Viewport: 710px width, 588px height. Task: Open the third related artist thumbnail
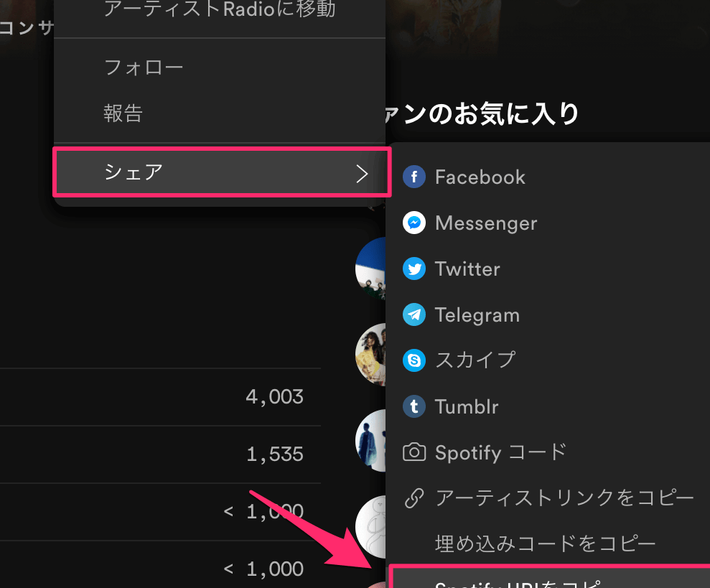click(372, 440)
